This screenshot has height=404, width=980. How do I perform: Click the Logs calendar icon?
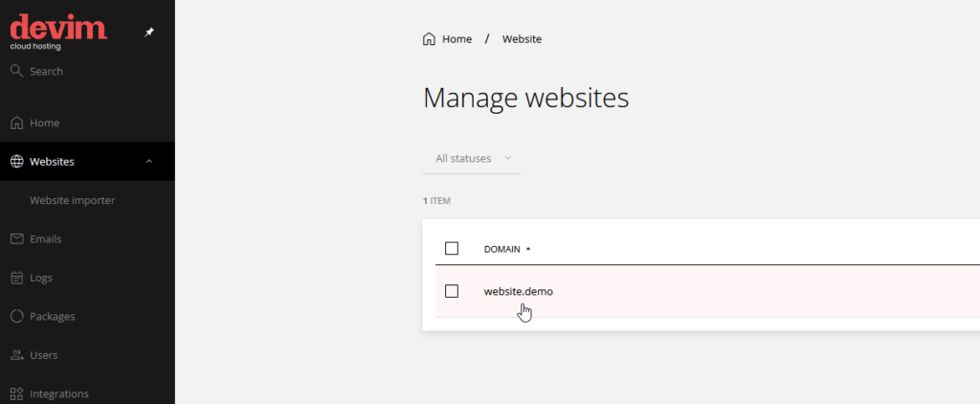click(x=16, y=278)
